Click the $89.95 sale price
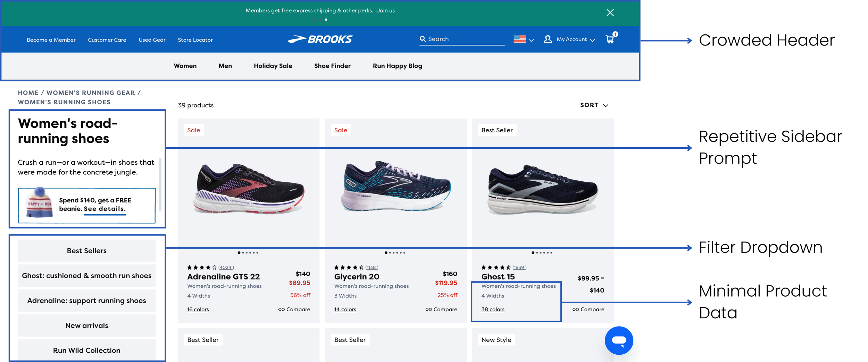Screen dimensions: 868x362 299,283
